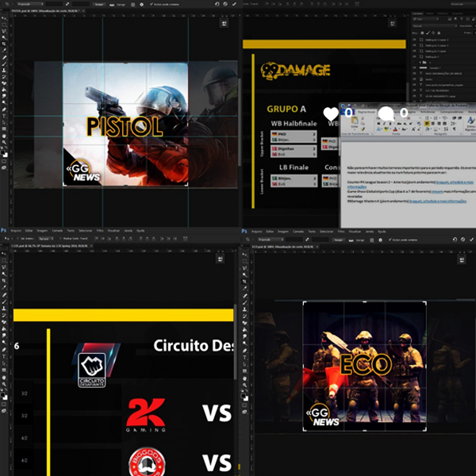Open the crop ratio dropdown in the ECO window
The width and height of the screenshot is (476, 476).
coord(270,240)
